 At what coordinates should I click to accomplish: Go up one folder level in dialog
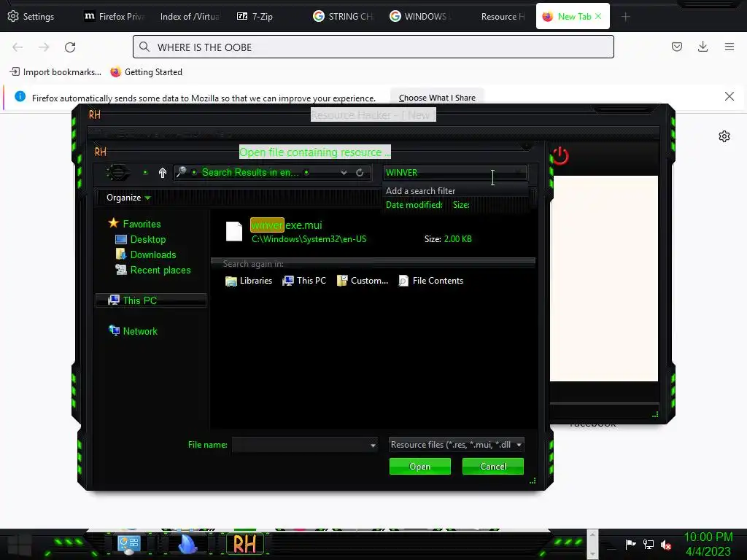(163, 173)
